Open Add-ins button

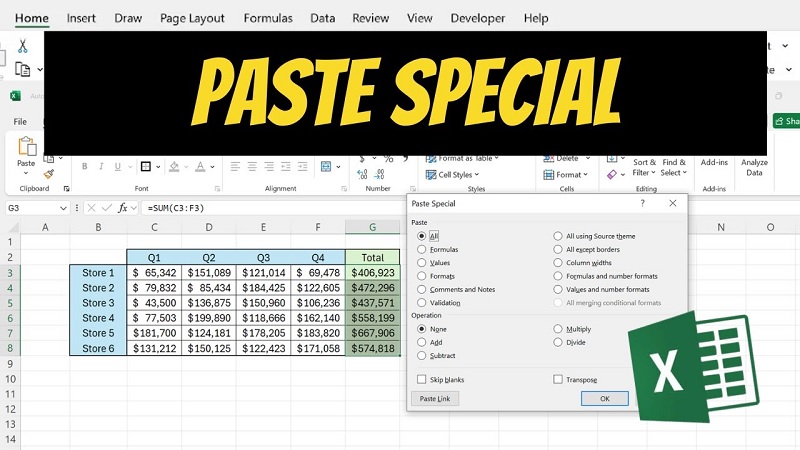(x=714, y=162)
